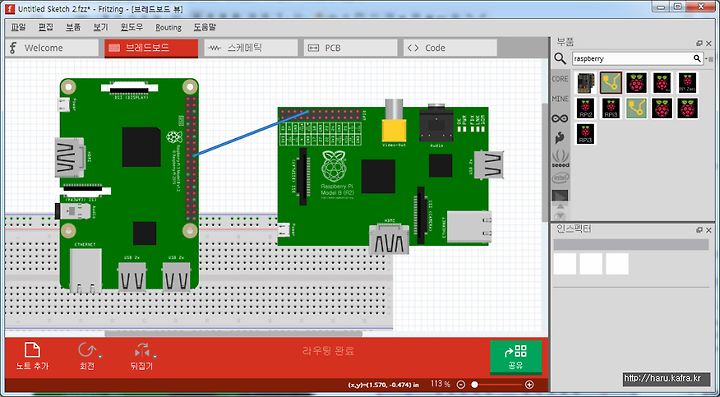Close the 부품 parts panel
720x397 pixels.
[709, 43]
